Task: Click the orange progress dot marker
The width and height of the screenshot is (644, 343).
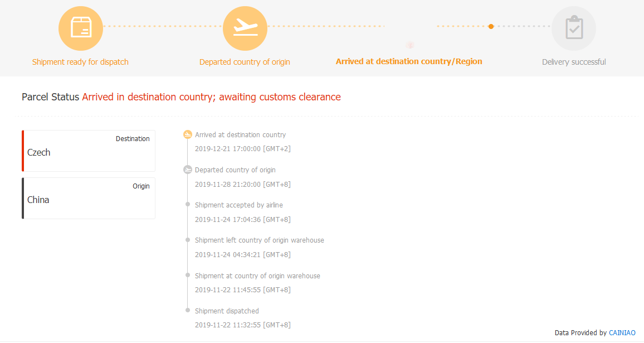Action: (491, 26)
